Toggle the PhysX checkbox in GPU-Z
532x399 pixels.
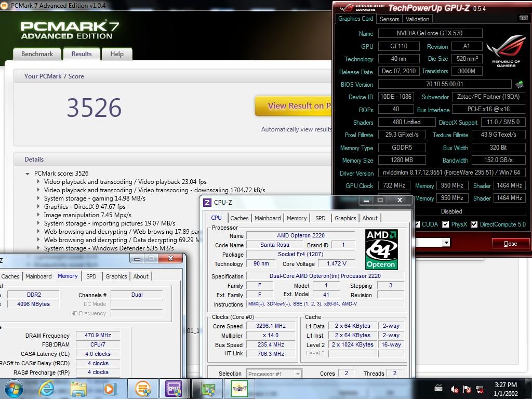[x=445, y=224]
